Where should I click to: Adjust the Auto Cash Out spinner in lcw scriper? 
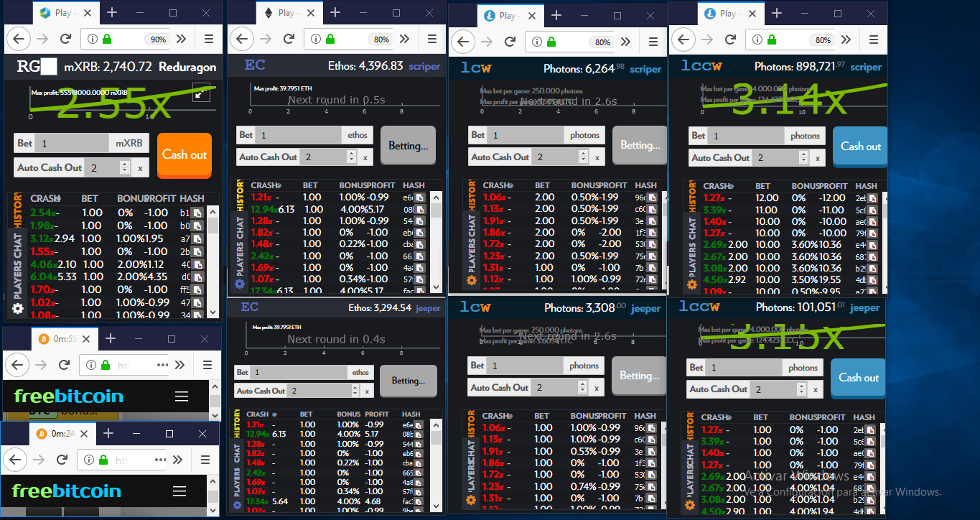pyautogui.click(x=584, y=157)
